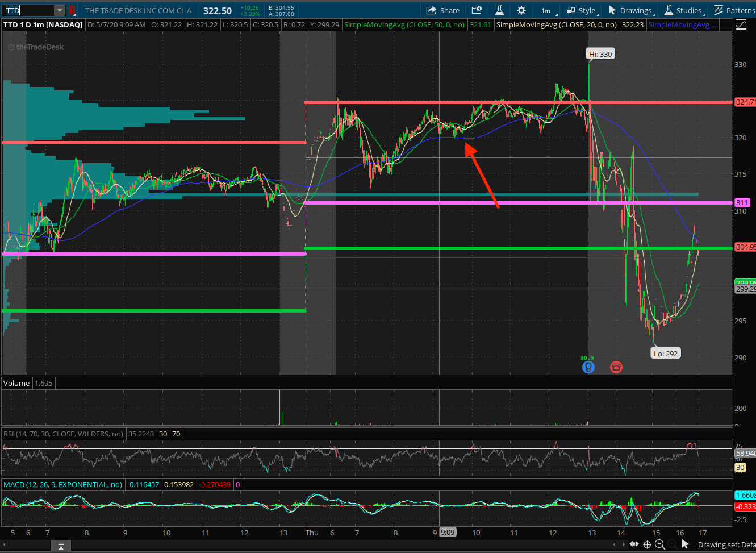Select the SimpleMovingAvg (CLOSE, 20) study label
This screenshot has height=553, width=756.
pyautogui.click(x=557, y=24)
